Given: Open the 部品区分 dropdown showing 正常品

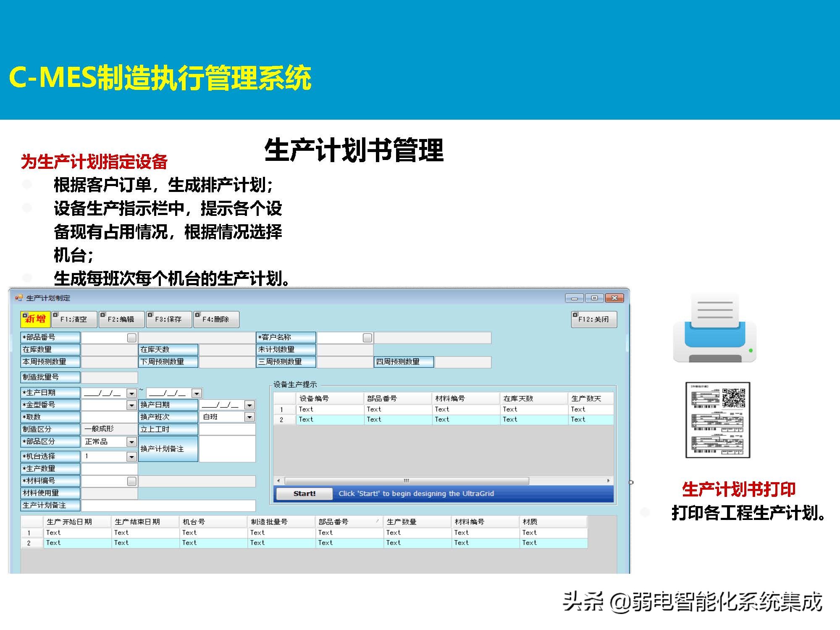Looking at the screenshot, I should pos(131,442).
